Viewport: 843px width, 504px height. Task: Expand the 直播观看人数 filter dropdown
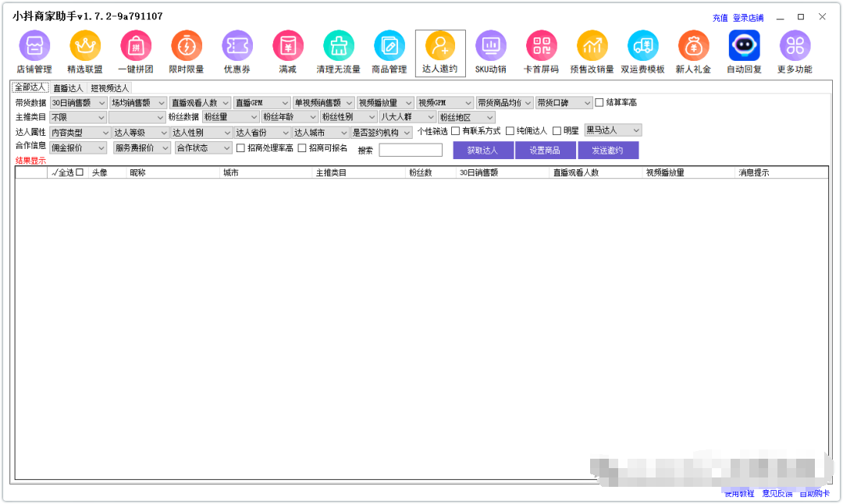tap(200, 103)
